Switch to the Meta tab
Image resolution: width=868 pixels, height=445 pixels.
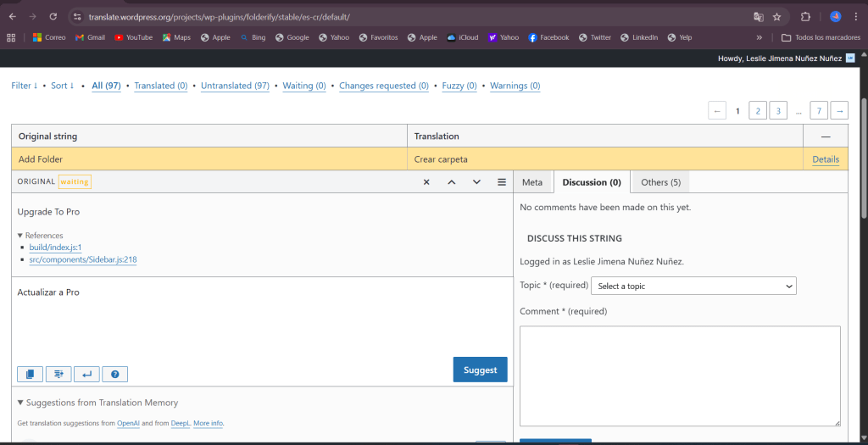click(x=532, y=182)
